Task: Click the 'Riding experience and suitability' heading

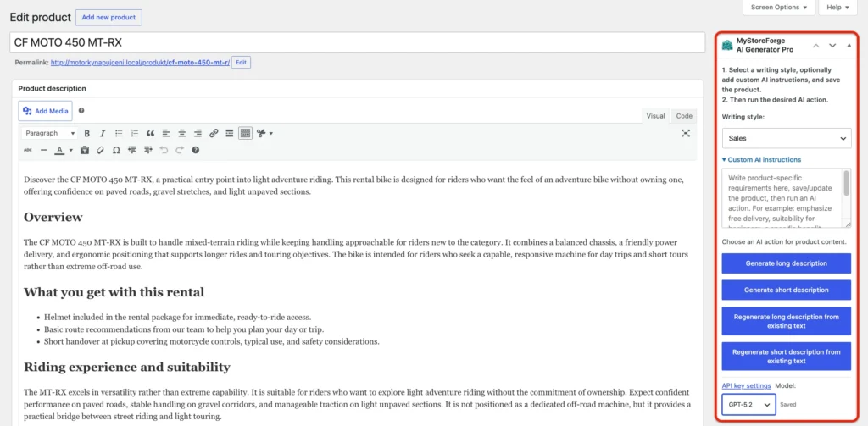Action: click(x=127, y=367)
